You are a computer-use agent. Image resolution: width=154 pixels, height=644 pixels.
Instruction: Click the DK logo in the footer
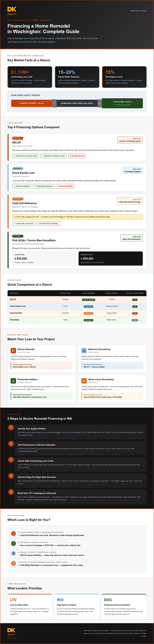pyautogui.click(x=11, y=631)
